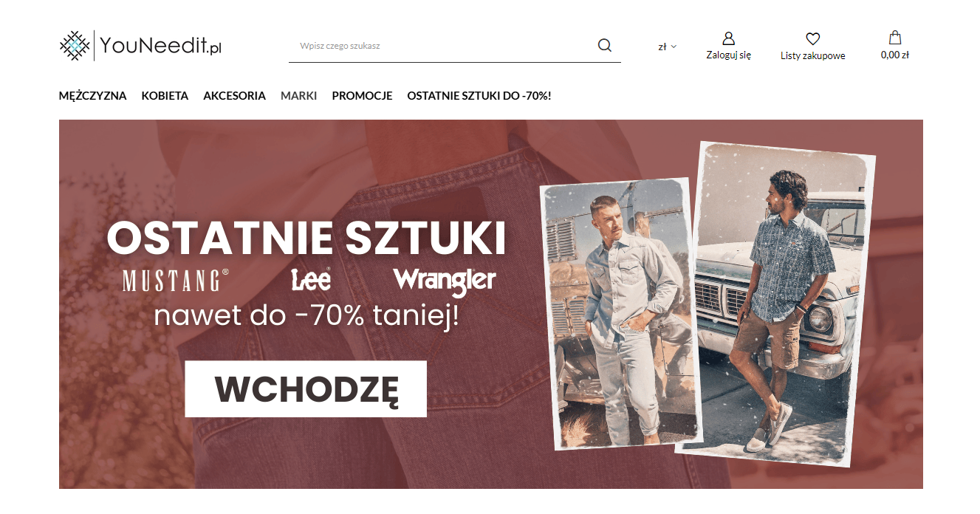Focus the 'Wpisz czego szukasz' search field
The image size is (980, 514).
[x=443, y=46]
